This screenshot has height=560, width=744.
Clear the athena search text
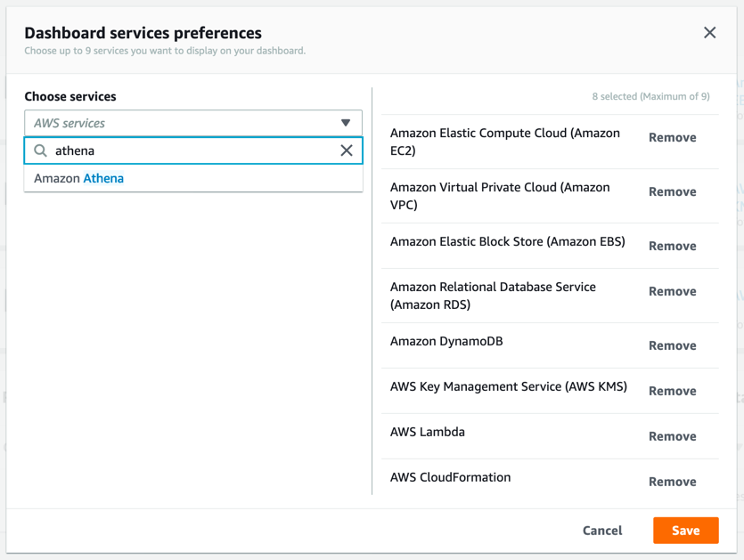pos(347,150)
